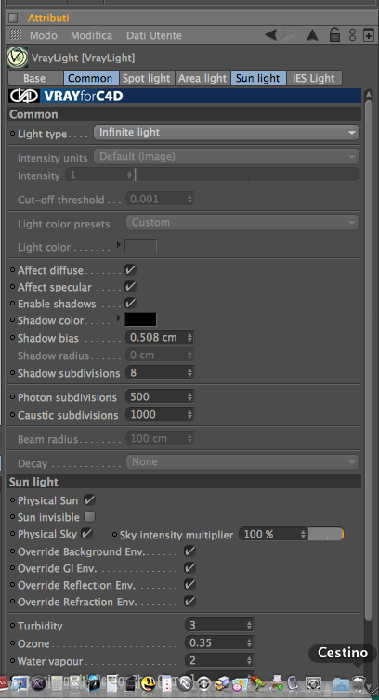The height and width of the screenshot is (700, 379).
Task: Click the forward arrow in Attributes header
Action: (x=289, y=35)
